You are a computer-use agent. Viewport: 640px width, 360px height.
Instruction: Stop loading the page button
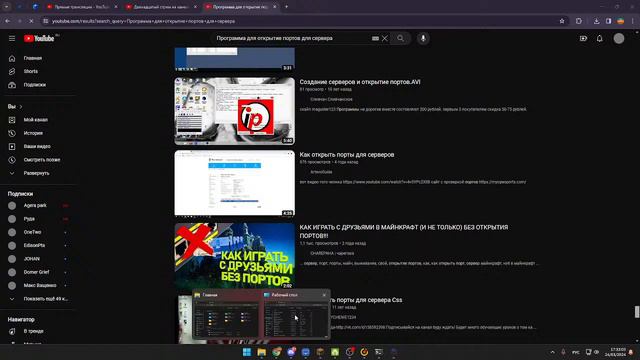click(x=31, y=21)
